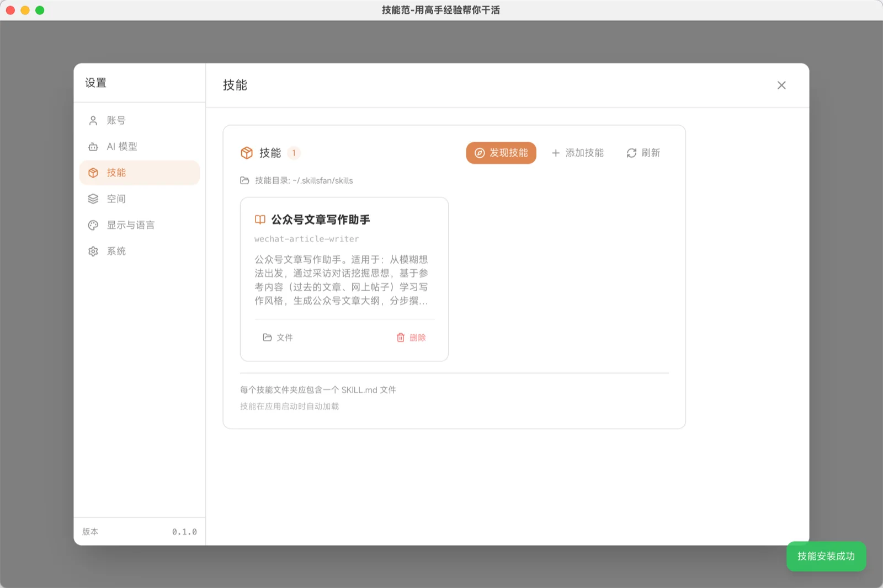Image resolution: width=883 pixels, height=588 pixels.
Task: Click the book icon on the skill card
Action: (x=260, y=220)
